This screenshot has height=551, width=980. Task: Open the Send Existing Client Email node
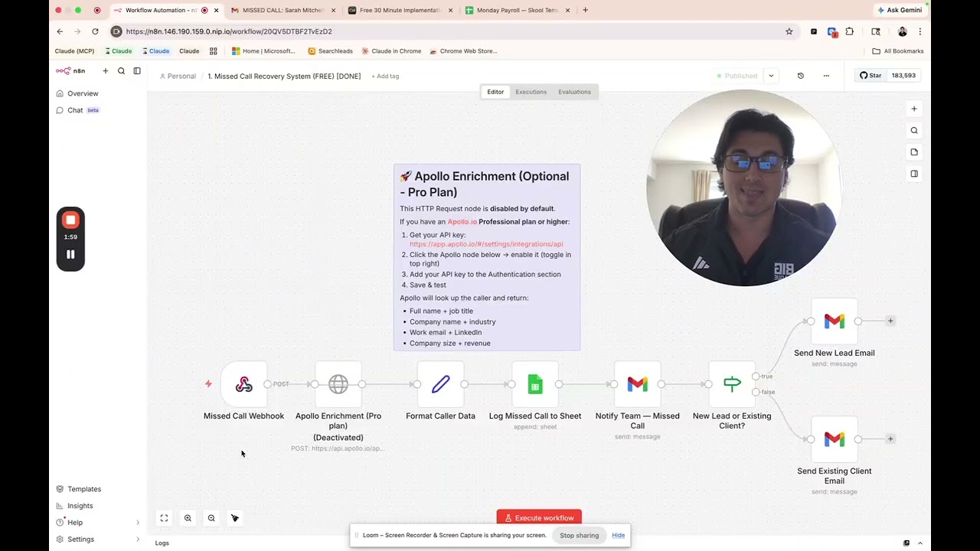tap(835, 439)
